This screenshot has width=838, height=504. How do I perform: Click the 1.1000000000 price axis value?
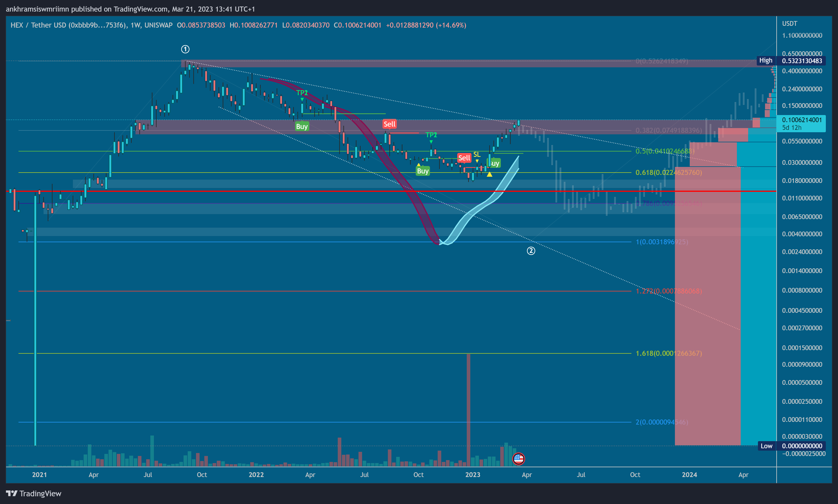click(802, 36)
